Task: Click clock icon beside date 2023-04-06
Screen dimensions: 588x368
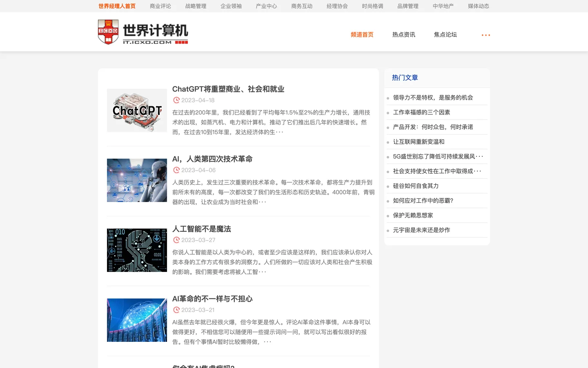Action: click(176, 170)
